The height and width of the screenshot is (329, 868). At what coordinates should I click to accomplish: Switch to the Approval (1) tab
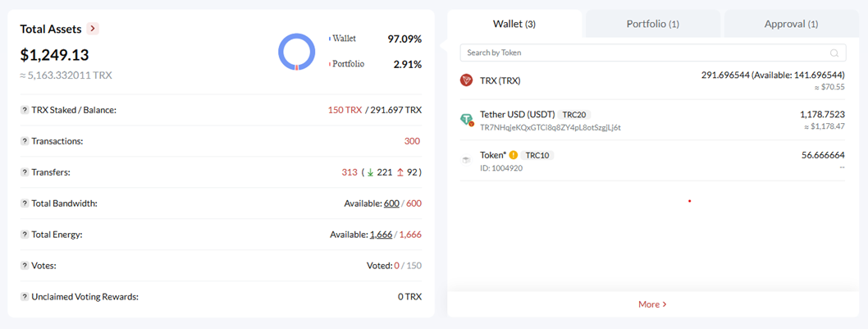click(791, 24)
